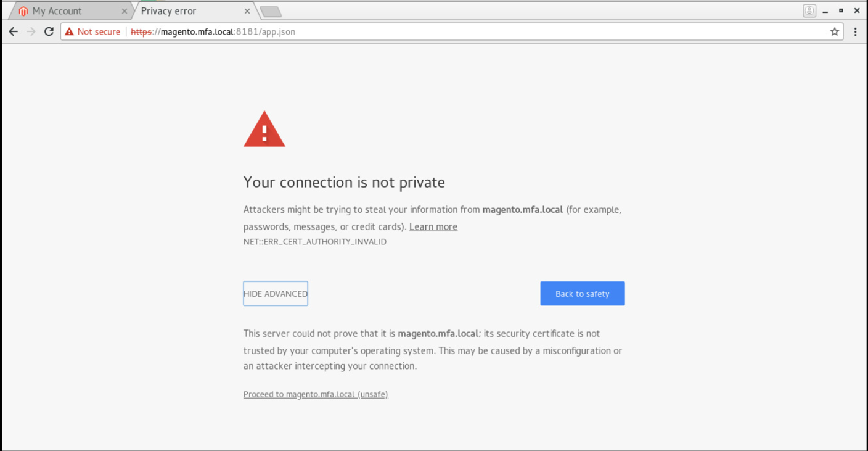
Task: Click the NET::ERR_CERT_AUTHORITY_INVALID error code
Action: click(x=315, y=242)
